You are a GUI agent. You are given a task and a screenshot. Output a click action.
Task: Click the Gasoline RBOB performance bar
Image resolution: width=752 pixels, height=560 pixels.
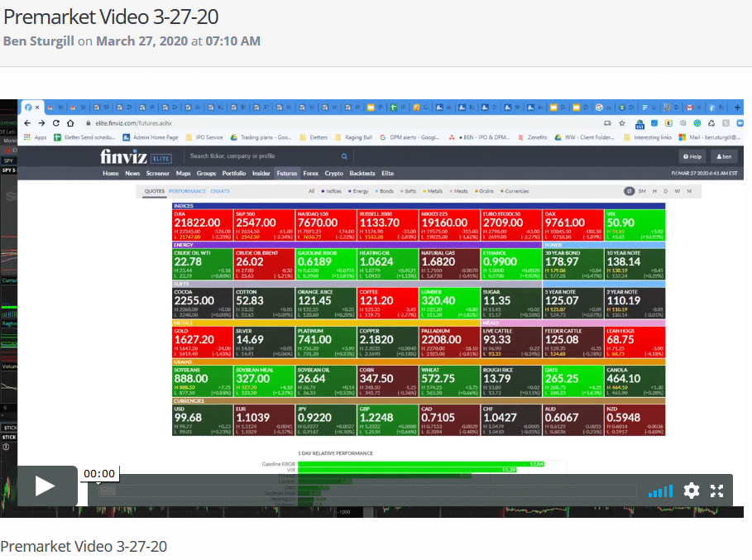click(x=421, y=463)
